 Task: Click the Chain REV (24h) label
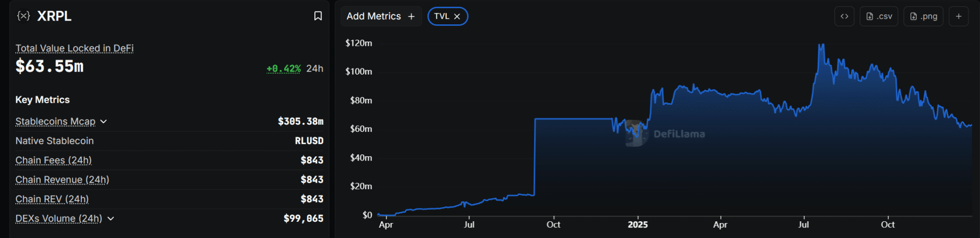52,199
